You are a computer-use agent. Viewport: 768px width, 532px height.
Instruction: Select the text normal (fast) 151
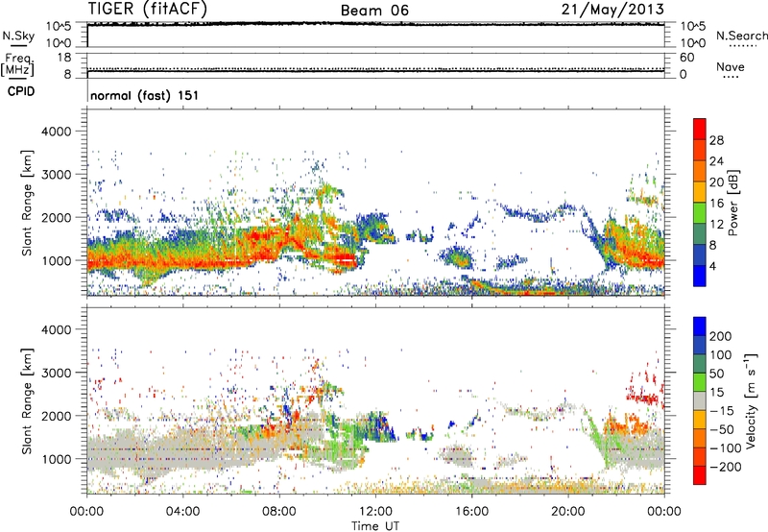pyautogui.click(x=145, y=95)
